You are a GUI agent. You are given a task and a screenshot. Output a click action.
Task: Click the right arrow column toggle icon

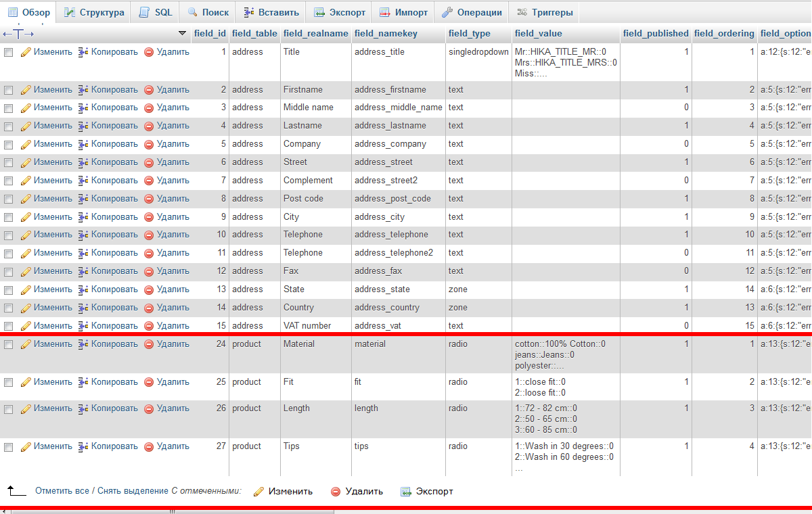pos(29,33)
